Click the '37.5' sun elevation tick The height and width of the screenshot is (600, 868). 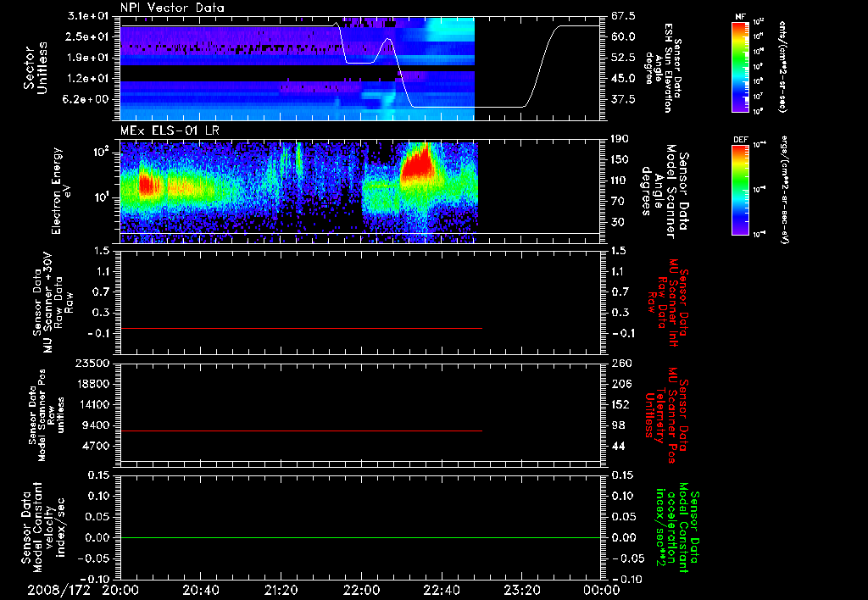pyautogui.click(x=623, y=100)
